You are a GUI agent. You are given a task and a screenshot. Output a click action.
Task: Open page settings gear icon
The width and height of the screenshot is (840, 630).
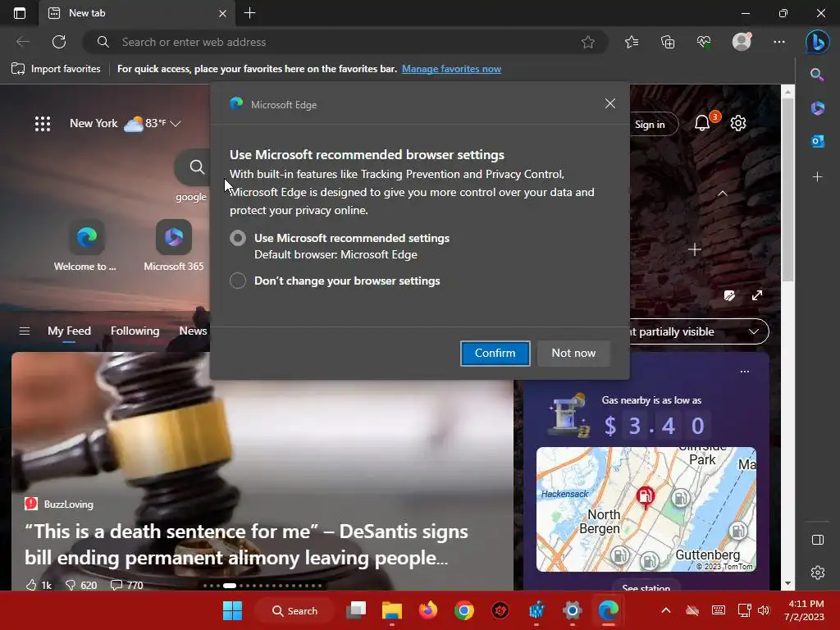737,123
